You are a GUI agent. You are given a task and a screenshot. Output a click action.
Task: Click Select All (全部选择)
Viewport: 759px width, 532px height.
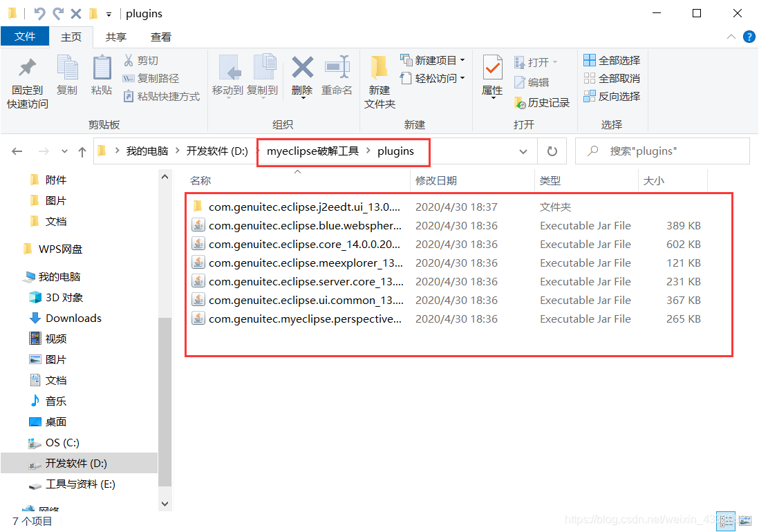[x=612, y=61]
